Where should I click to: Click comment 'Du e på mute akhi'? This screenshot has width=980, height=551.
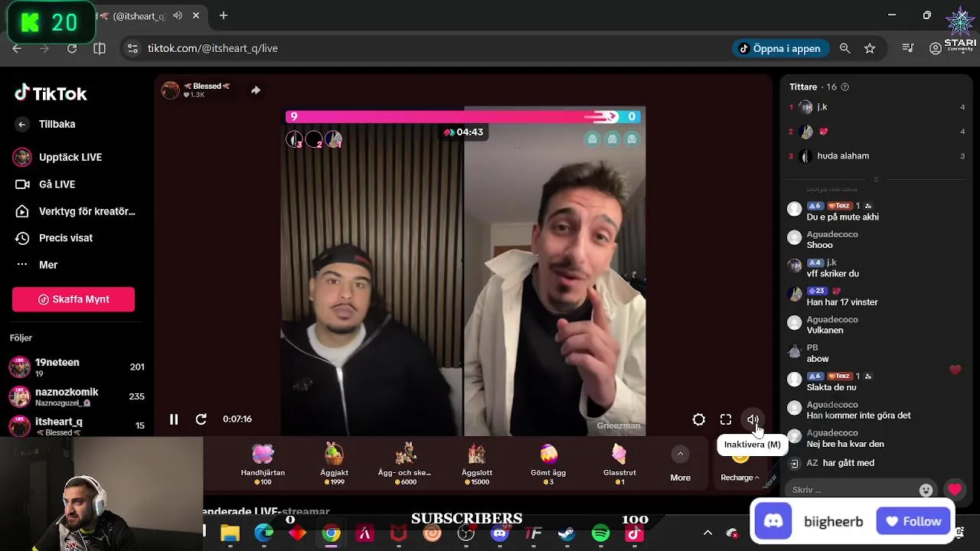tap(842, 217)
